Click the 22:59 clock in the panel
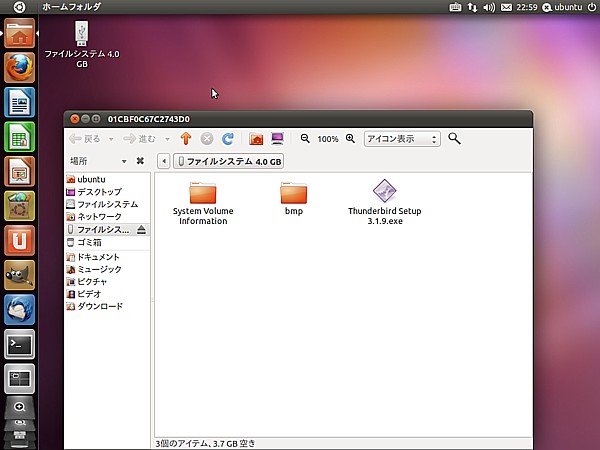 (527, 7)
